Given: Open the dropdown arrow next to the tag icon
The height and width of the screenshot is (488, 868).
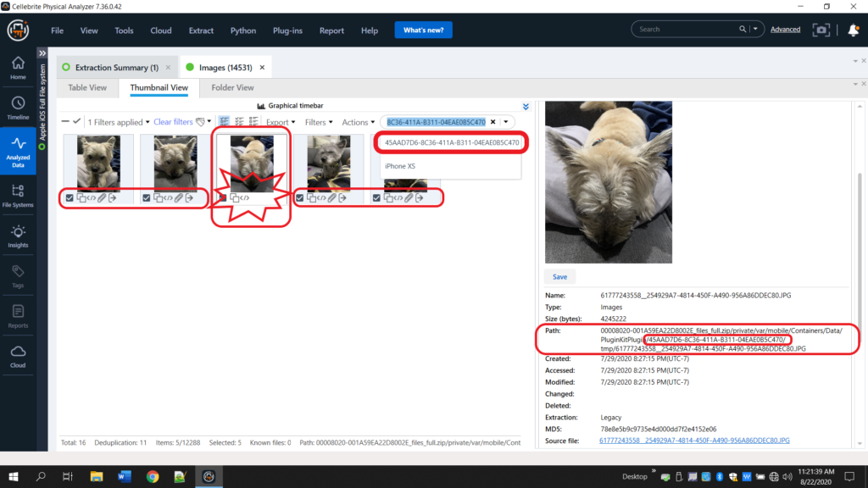Looking at the screenshot, I should click(209, 122).
